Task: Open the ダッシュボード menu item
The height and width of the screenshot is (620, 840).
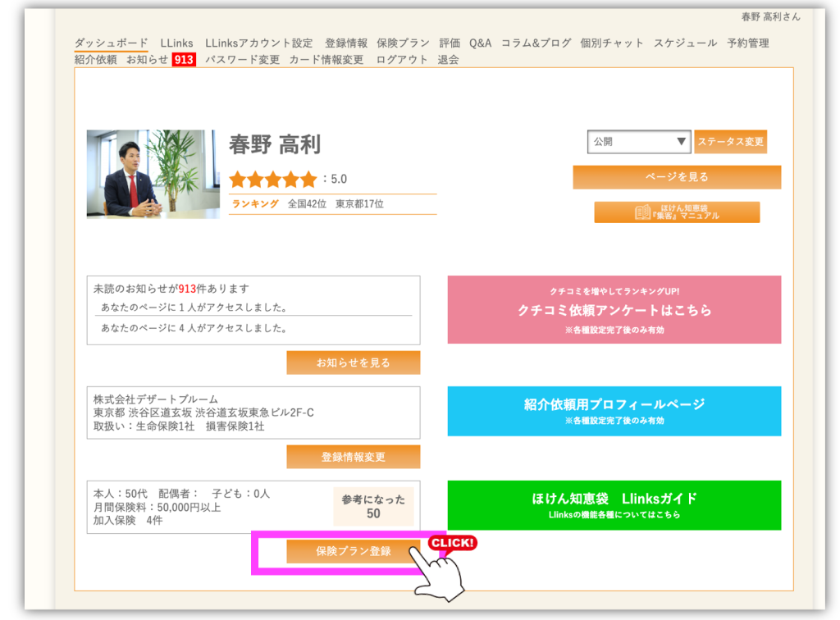Action: click(x=111, y=43)
